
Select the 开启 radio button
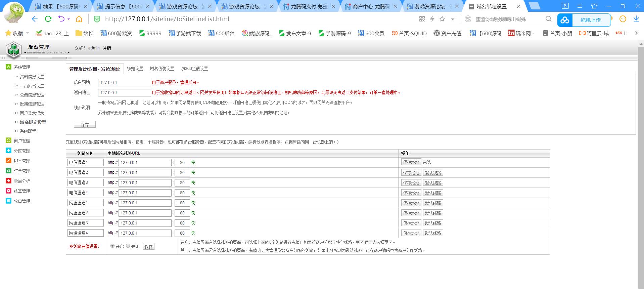tap(112, 246)
